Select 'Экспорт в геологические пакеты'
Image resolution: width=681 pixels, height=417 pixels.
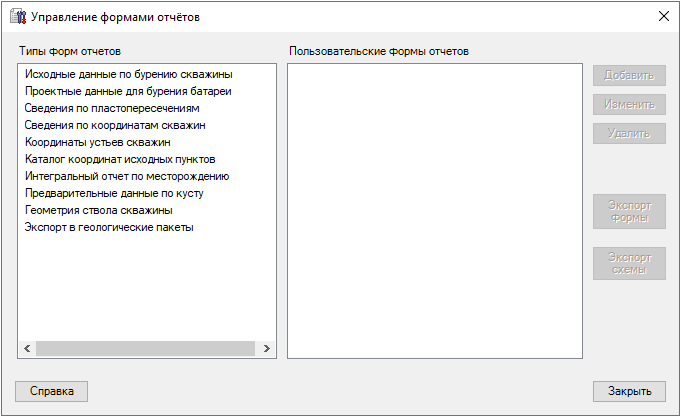[x=109, y=227]
